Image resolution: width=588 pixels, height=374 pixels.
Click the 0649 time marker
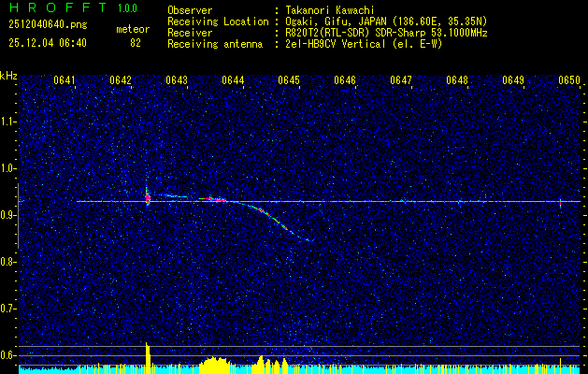[513, 80]
